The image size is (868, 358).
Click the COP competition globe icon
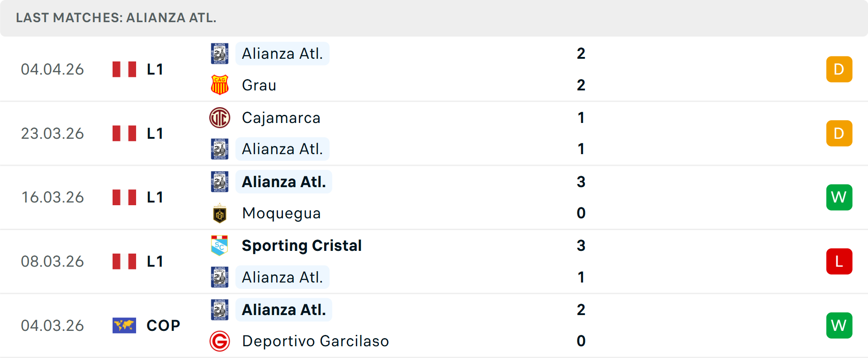click(x=124, y=325)
